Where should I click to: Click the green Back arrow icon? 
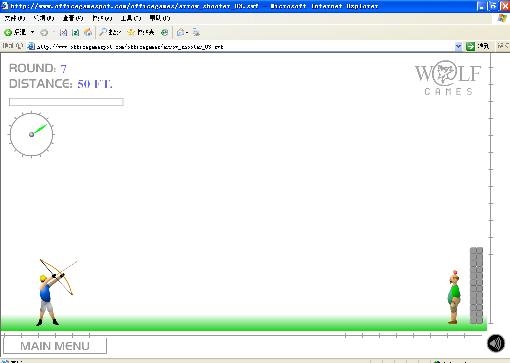pyautogui.click(x=8, y=32)
